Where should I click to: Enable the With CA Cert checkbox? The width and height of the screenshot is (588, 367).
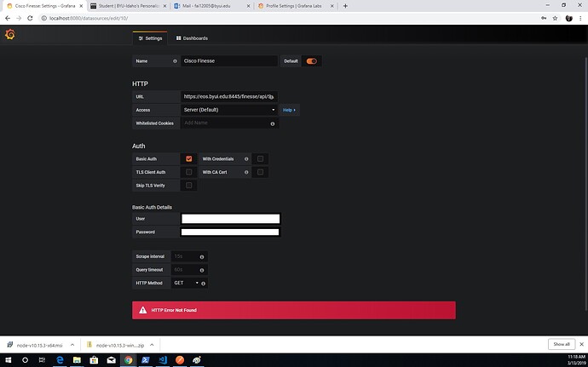260,172
